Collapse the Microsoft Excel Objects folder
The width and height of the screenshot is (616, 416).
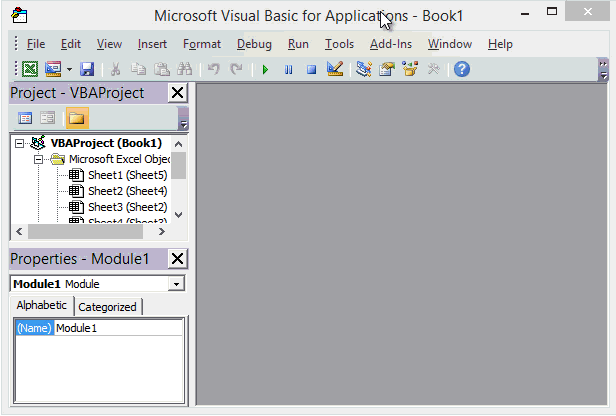pos(38,159)
